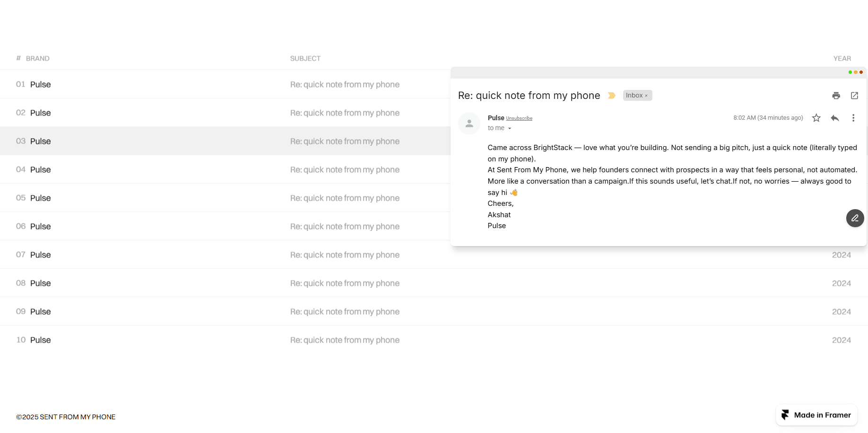Print the email with the printer icon
Screen dimensions: 868x433
(836, 96)
